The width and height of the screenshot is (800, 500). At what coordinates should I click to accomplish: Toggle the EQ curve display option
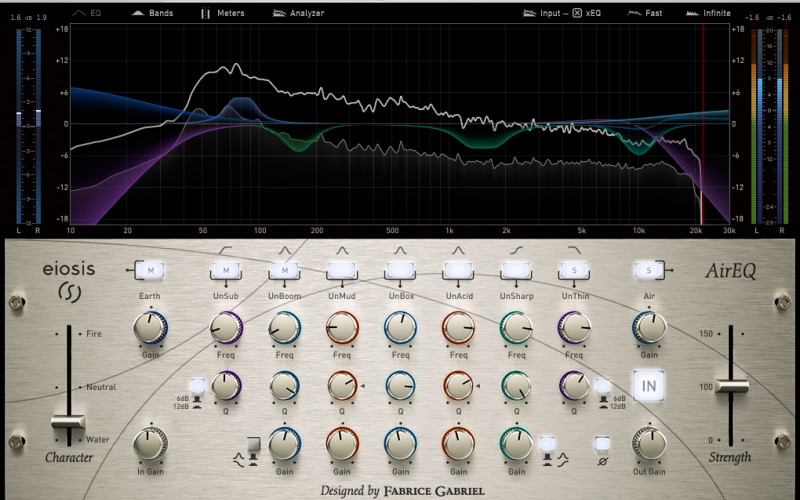[86, 13]
